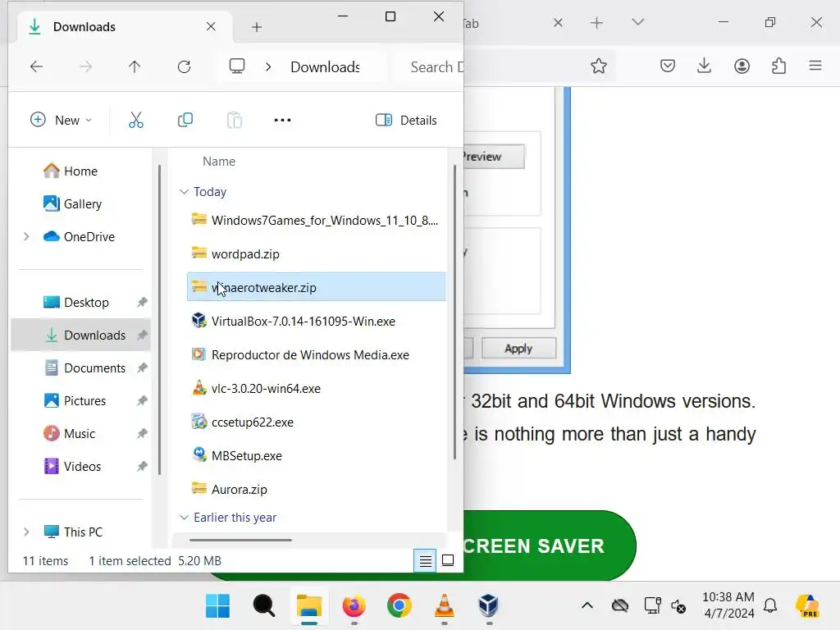Show hidden system tray icons
Viewport: 840px width, 630px height.
[587, 606]
